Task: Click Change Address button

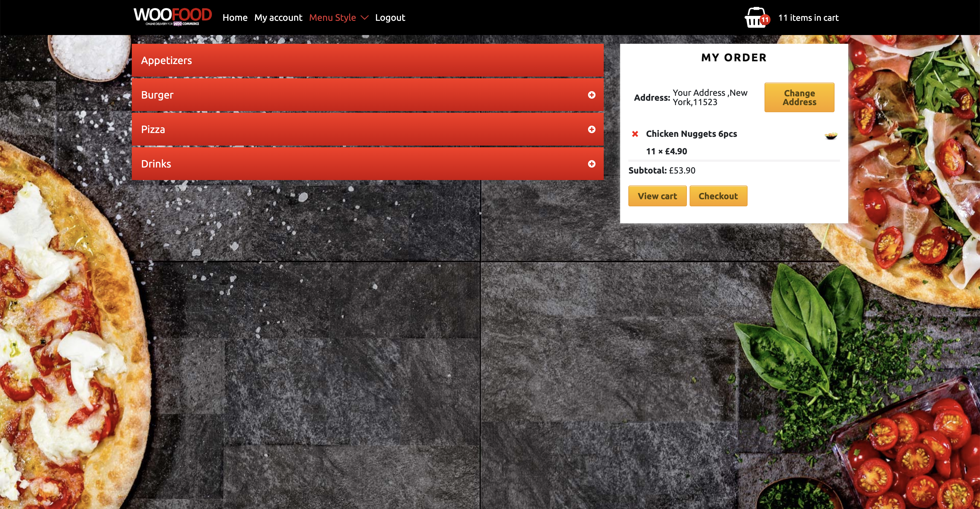Action: click(x=799, y=97)
